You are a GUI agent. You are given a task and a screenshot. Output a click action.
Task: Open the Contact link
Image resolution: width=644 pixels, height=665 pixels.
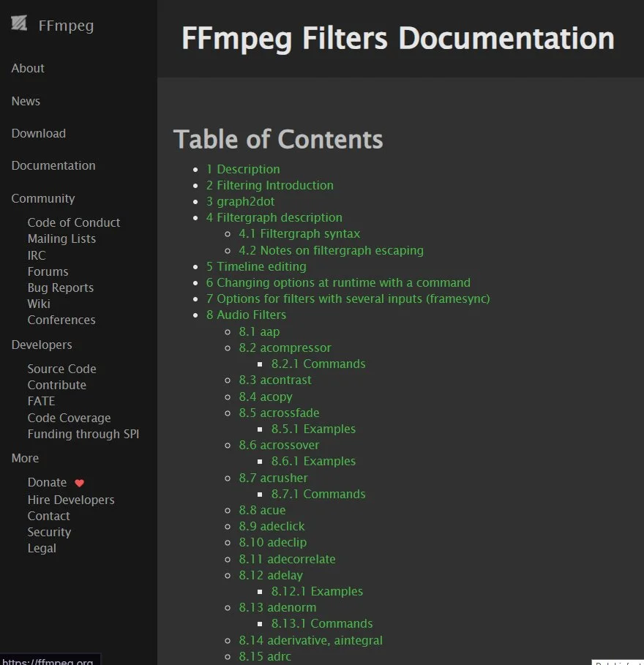click(x=49, y=516)
